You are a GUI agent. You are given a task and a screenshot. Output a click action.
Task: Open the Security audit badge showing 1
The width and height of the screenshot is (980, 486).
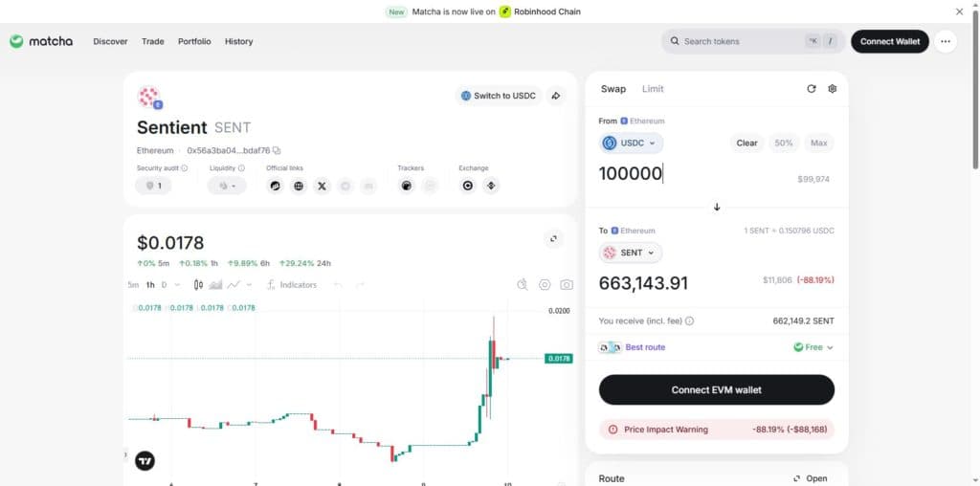coord(153,186)
